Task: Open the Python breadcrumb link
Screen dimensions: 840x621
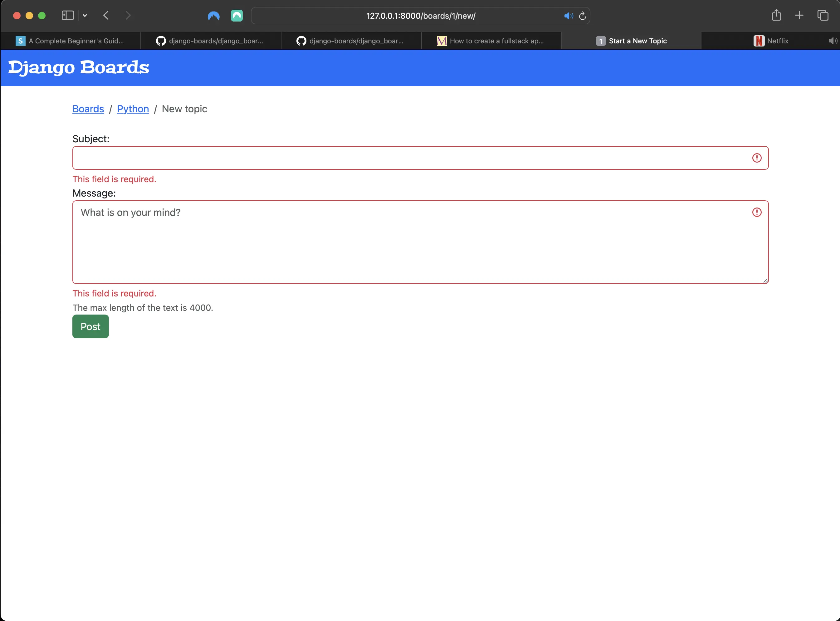Action: (133, 109)
